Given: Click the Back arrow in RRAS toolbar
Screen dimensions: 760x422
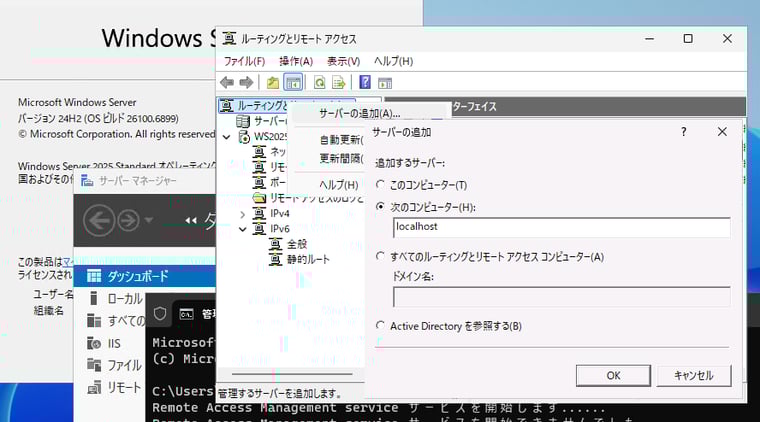Looking at the screenshot, I should pos(227,82).
